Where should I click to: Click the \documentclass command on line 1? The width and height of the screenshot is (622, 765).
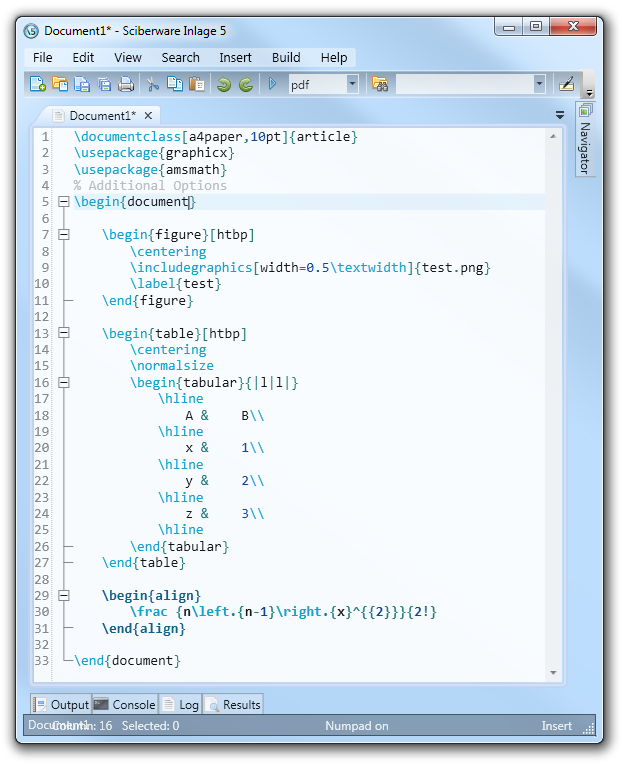(127, 136)
